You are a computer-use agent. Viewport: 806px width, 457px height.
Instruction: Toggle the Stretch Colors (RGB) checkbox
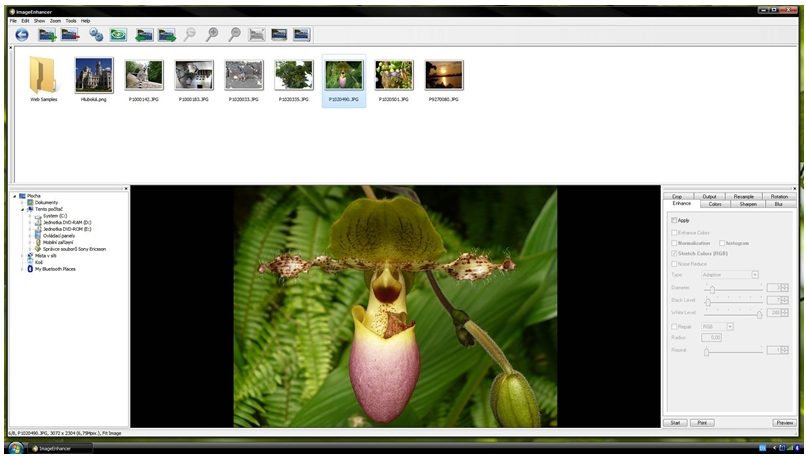[x=674, y=253]
